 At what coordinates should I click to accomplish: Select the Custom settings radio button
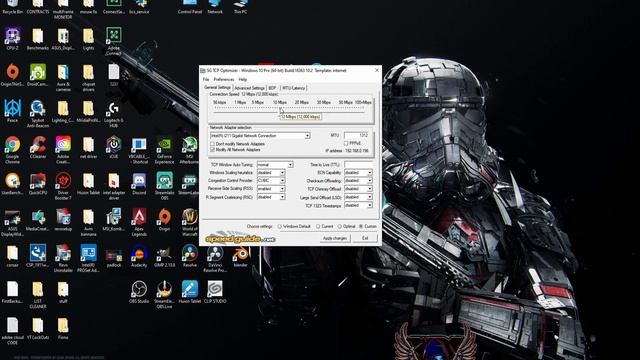[x=361, y=226]
